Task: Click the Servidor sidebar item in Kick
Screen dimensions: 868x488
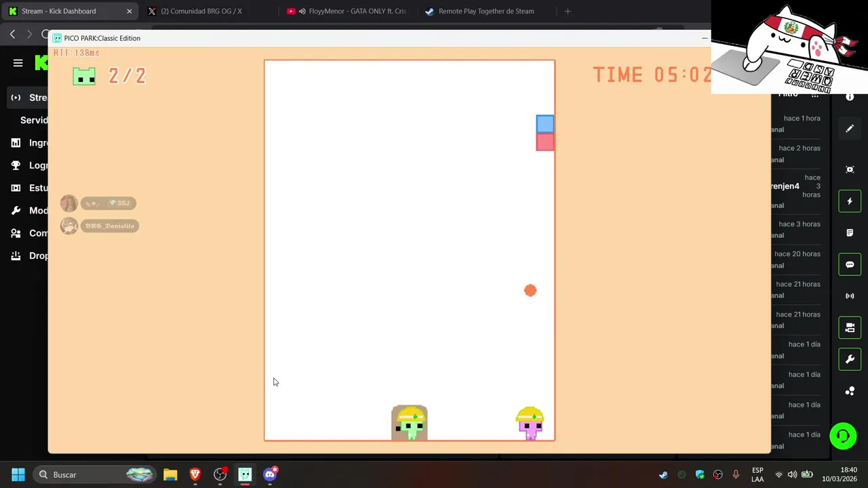Action: pyautogui.click(x=34, y=120)
